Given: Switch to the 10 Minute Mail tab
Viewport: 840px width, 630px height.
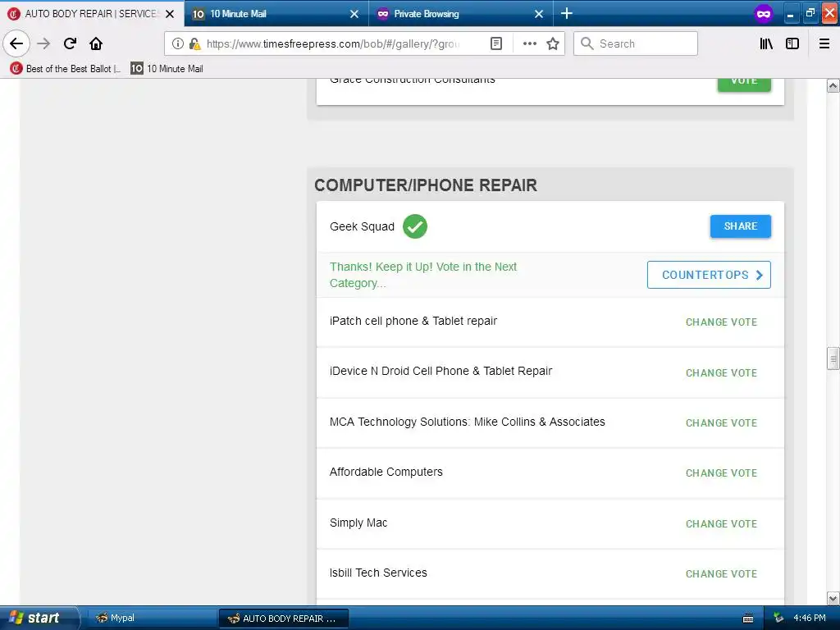Looking at the screenshot, I should click(276, 13).
